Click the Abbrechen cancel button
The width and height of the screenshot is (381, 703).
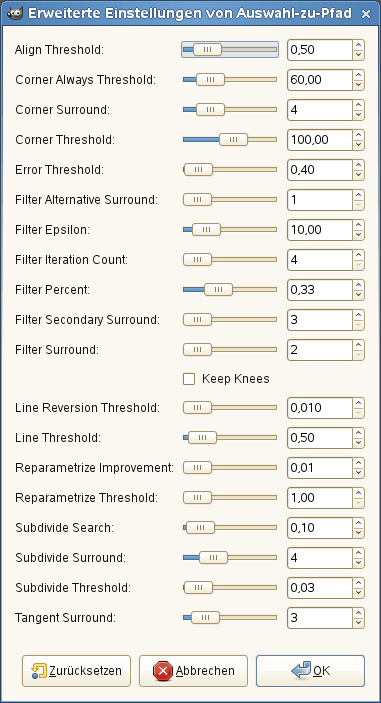coord(193,671)
